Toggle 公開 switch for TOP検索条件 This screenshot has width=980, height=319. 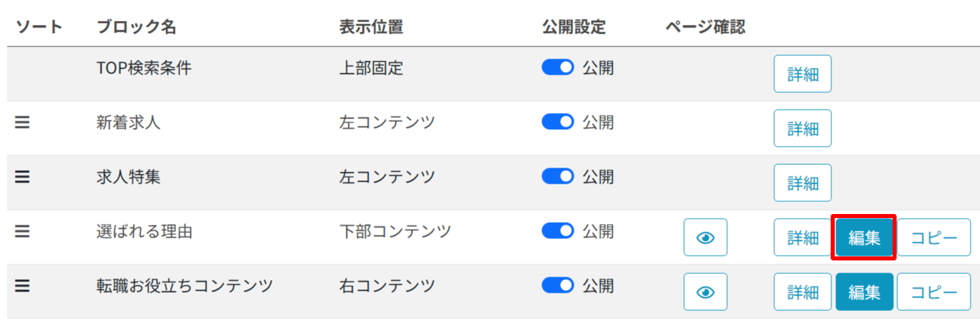click(x=558, y=68)
